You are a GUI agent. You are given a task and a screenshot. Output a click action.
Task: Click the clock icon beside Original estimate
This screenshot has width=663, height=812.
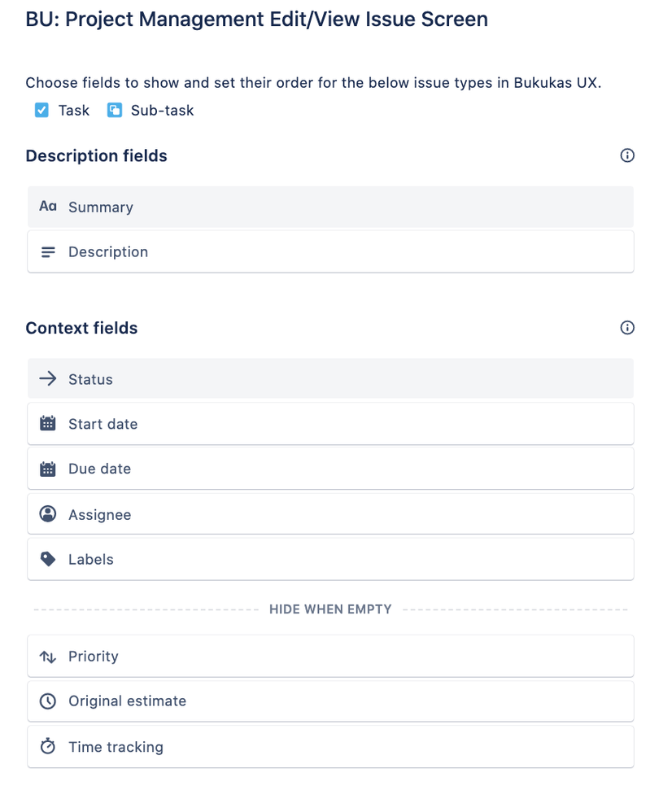(x=48, y=701)
